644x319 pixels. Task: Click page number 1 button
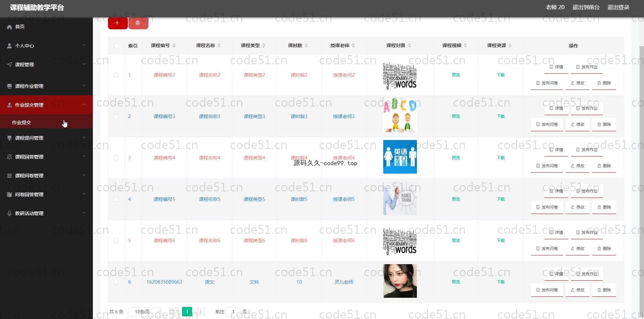(187, 312)
